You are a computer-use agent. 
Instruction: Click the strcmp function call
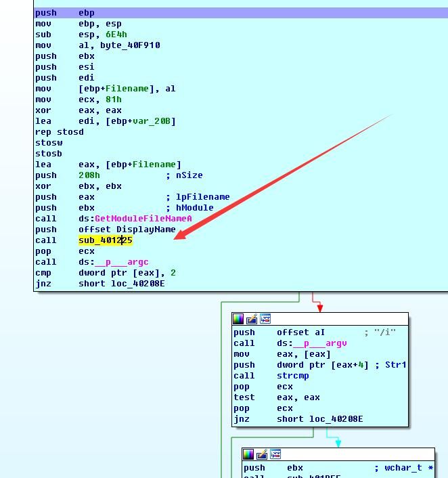[293, 376]
